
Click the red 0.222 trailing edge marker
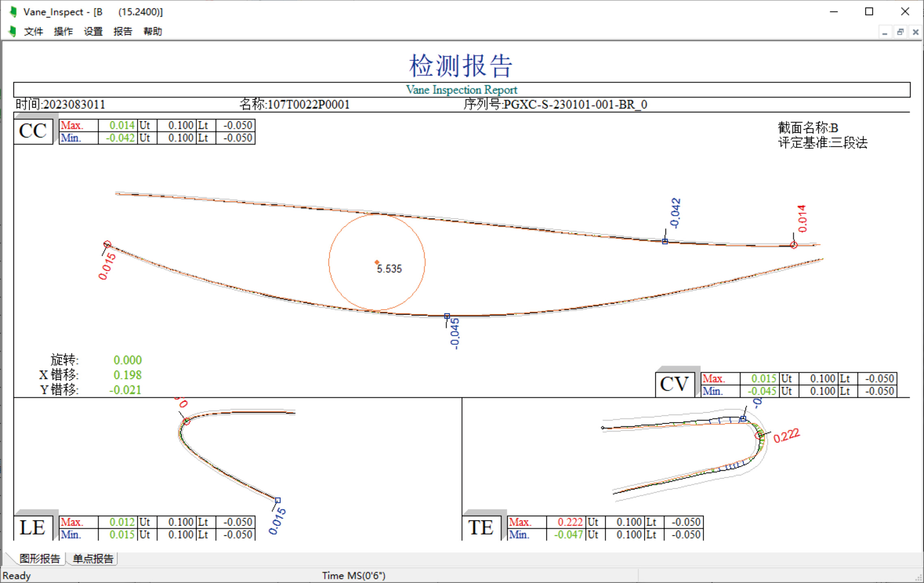[759, 435]
